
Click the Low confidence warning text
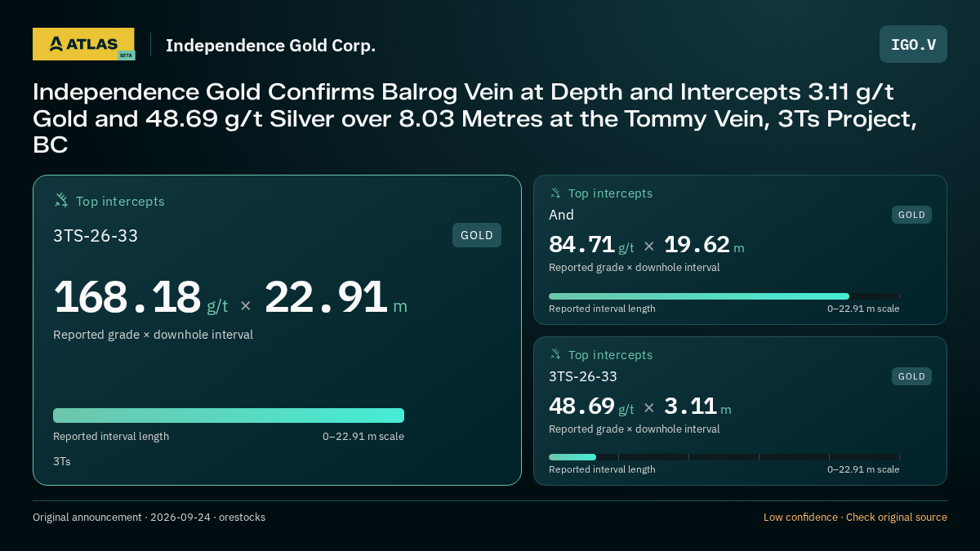point(855,518)
